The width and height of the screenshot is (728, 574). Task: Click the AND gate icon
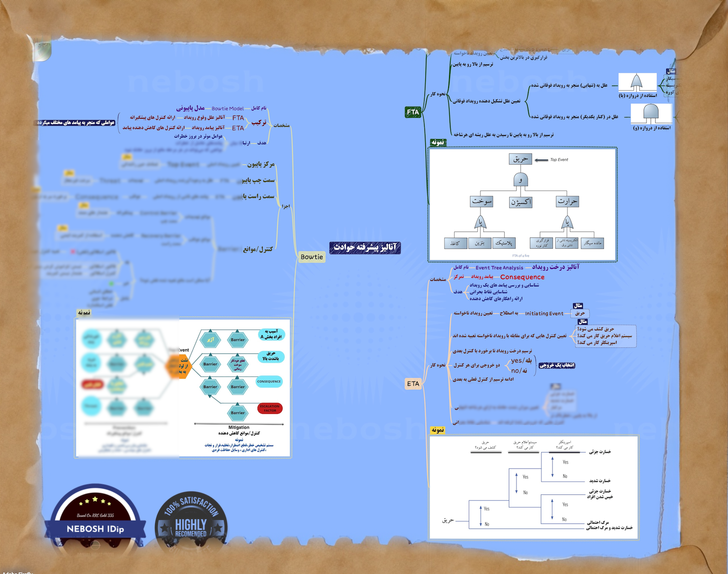tap(651, 113)
